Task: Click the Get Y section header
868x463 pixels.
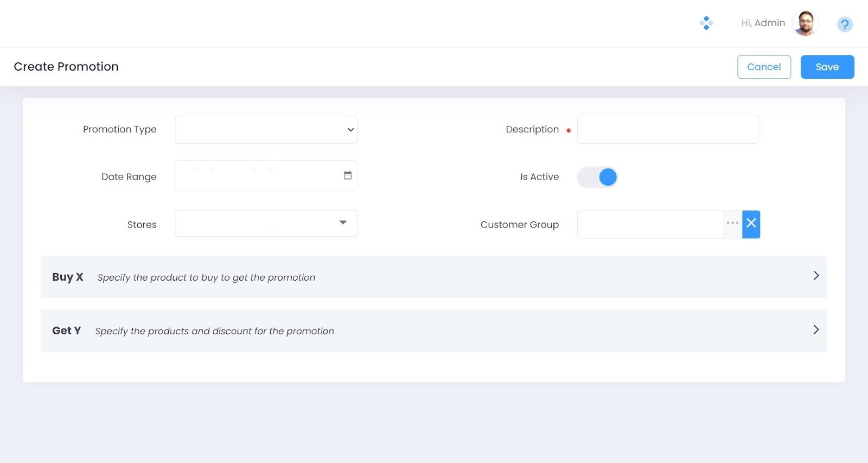Action: 67,331
